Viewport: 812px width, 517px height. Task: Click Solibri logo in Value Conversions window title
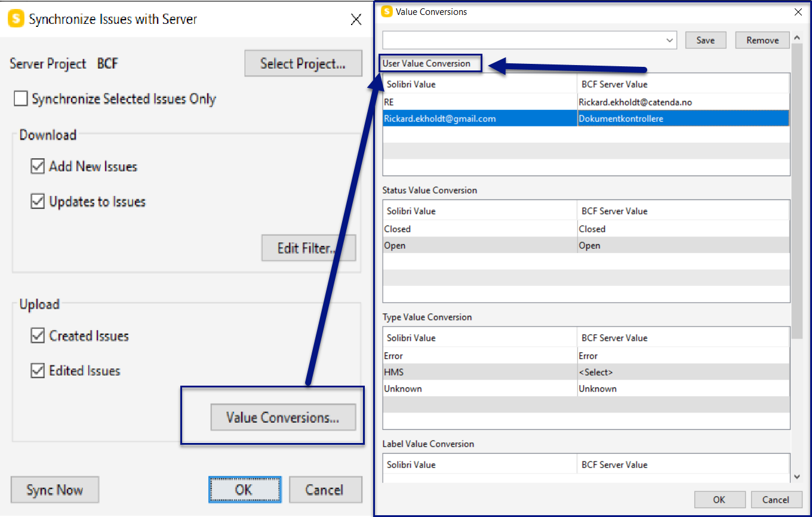387,11
